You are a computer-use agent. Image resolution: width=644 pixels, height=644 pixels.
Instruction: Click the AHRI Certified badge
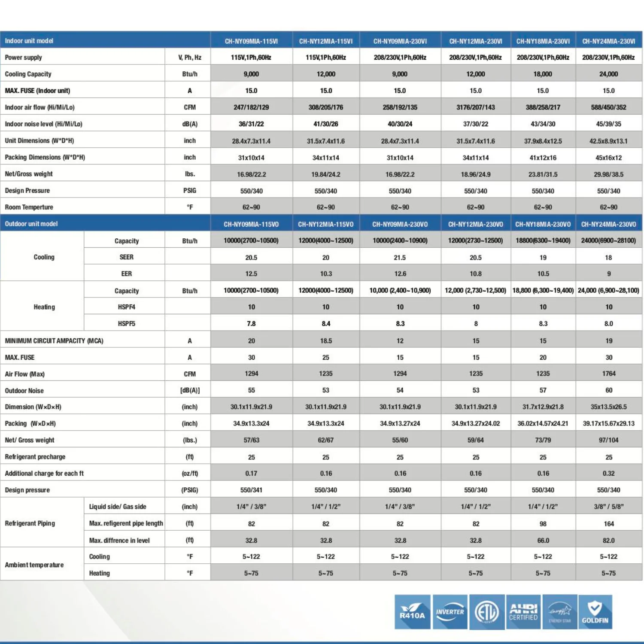[523, 612]
